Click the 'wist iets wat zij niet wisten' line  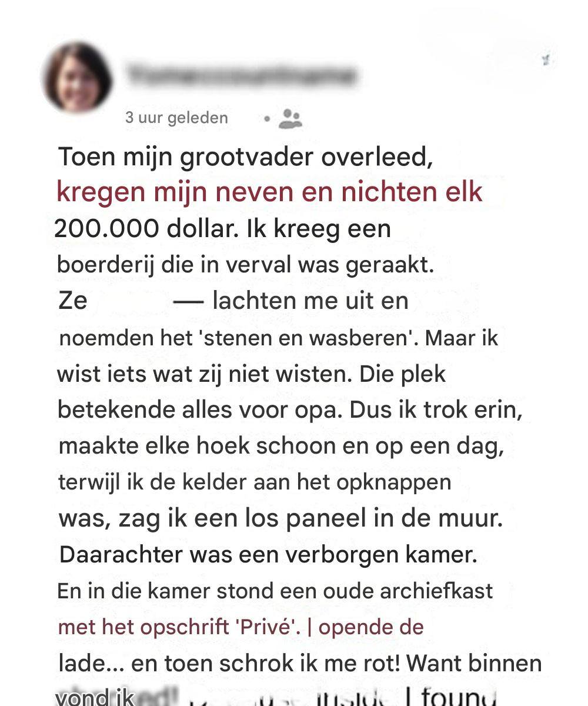pos(252,374)
